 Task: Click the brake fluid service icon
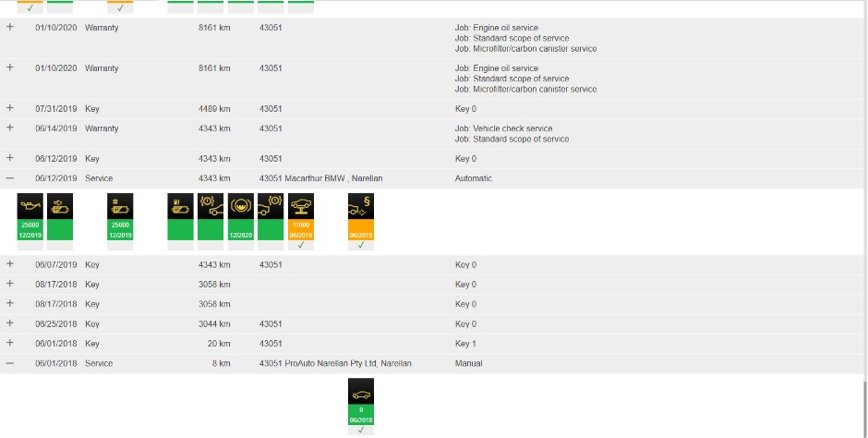tap(241, 206)
